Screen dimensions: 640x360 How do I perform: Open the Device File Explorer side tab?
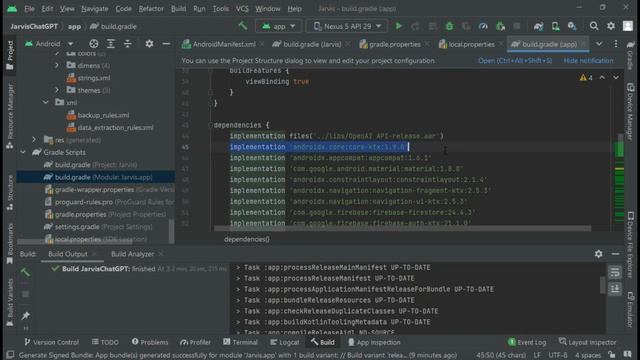631,245
